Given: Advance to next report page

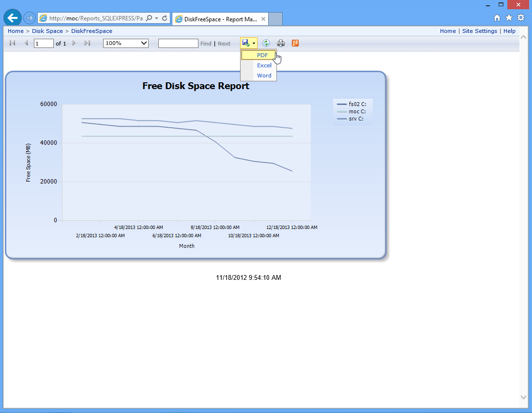Looking at the screenshot, I should pos(74,43).
